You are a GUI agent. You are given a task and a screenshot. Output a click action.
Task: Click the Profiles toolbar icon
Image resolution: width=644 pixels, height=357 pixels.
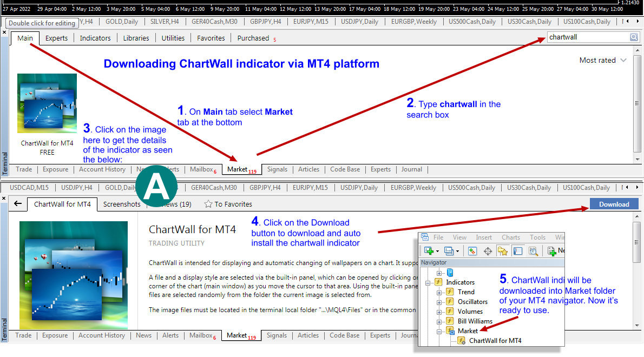pyautogui.click(x=449, y=251)
